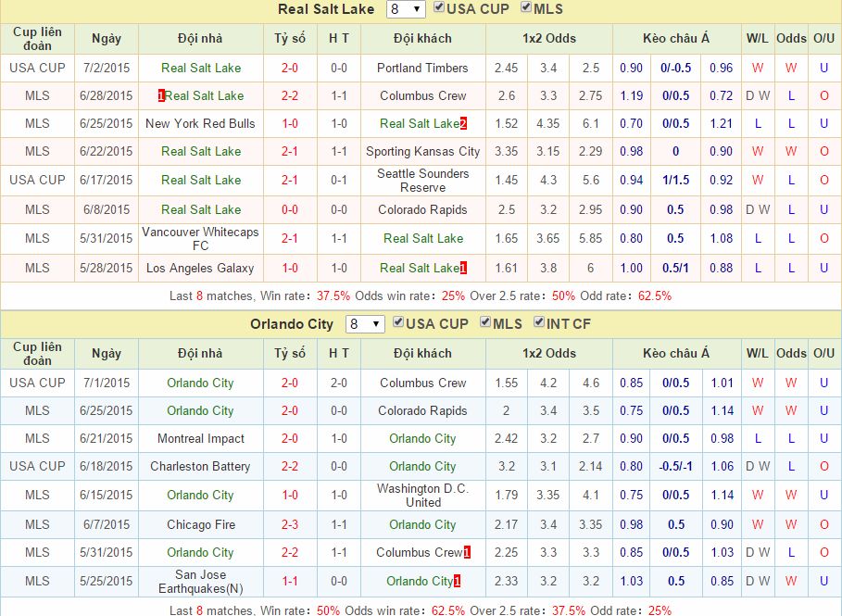Click the Orlando City section title
The height and width of the screenshot is (616, 842).
point(292,324)
